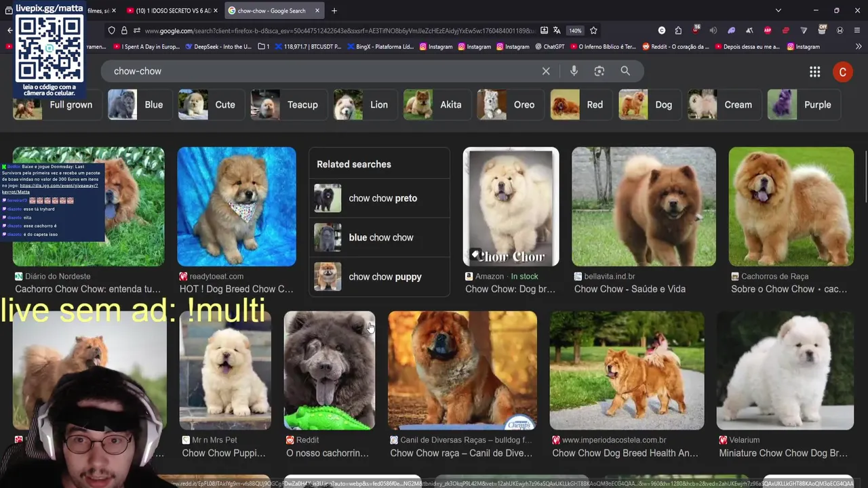Open BingX - Plataforma Líd... bookmark
This screenshot has width=868, height=488.
click(x=380, y=47)
